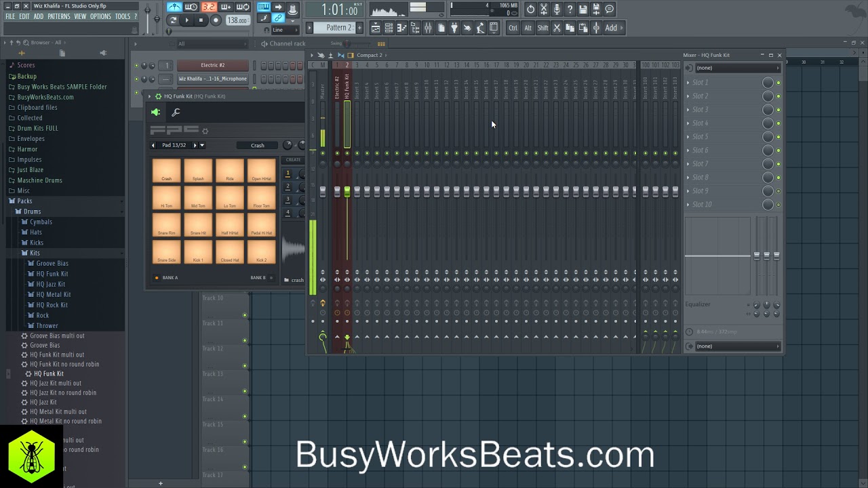This screenshot has height=488, width=868.
Task: Open the OPTIONS menu
Action: coord(100,16)
